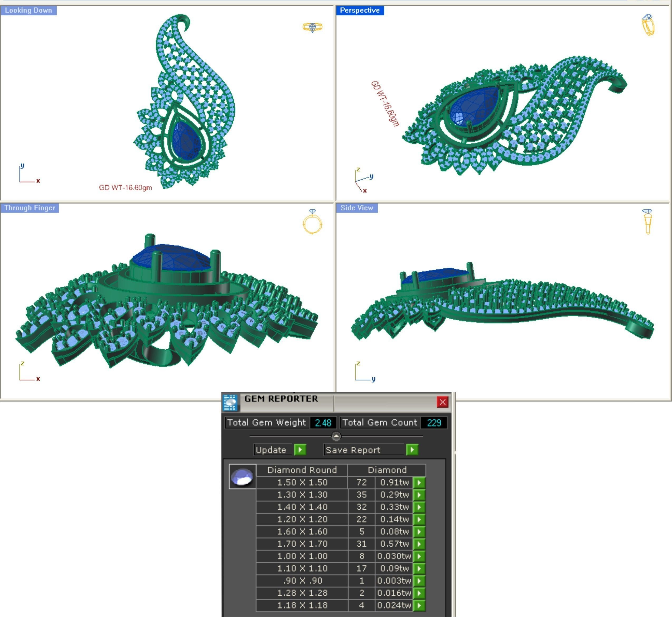
Task: Click the ring icon in Perspective viewport
Action: point(648,25)
